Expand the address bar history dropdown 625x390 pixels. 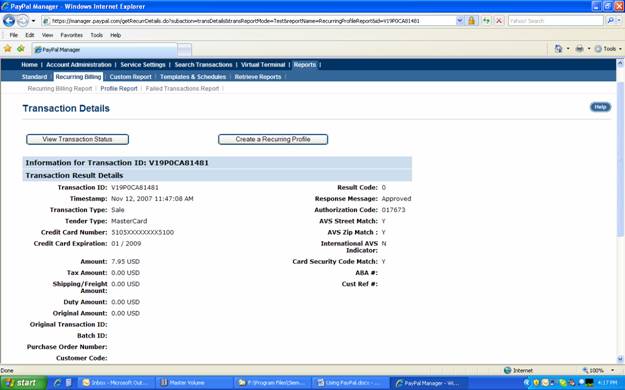click(460, 20)
